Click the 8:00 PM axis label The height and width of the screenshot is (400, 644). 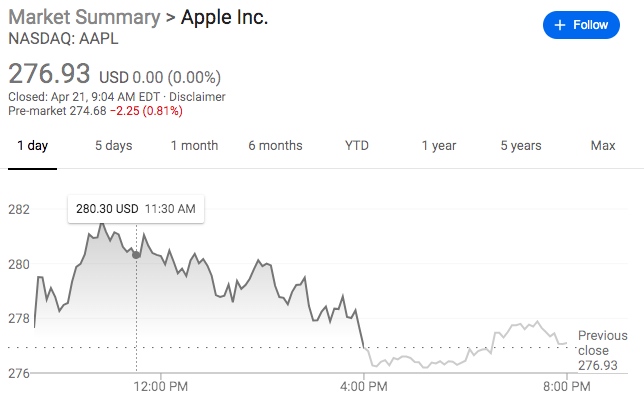point(566,386)
